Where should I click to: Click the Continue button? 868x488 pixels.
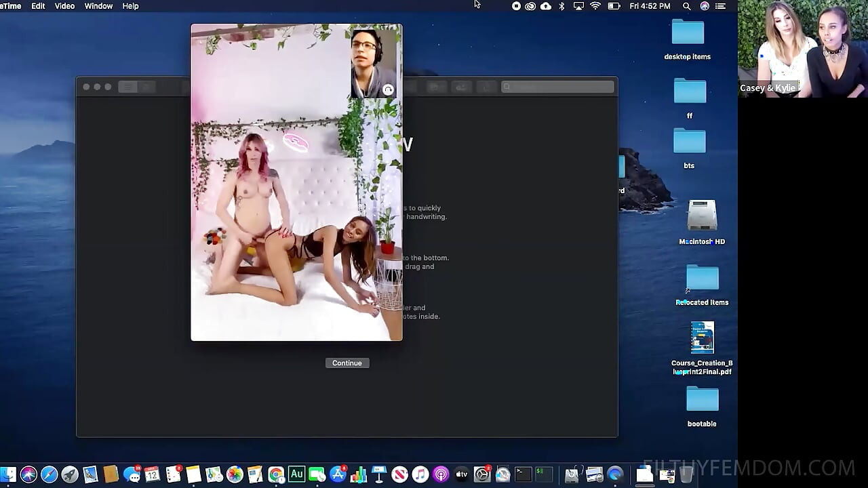click(347, 363)
